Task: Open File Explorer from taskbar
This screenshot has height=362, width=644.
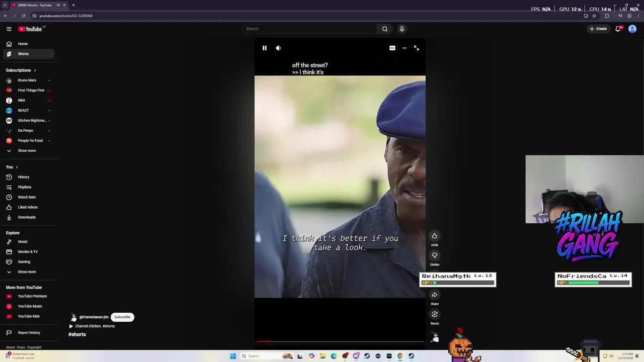Action: pyautogui.click(x=323, y=356)
